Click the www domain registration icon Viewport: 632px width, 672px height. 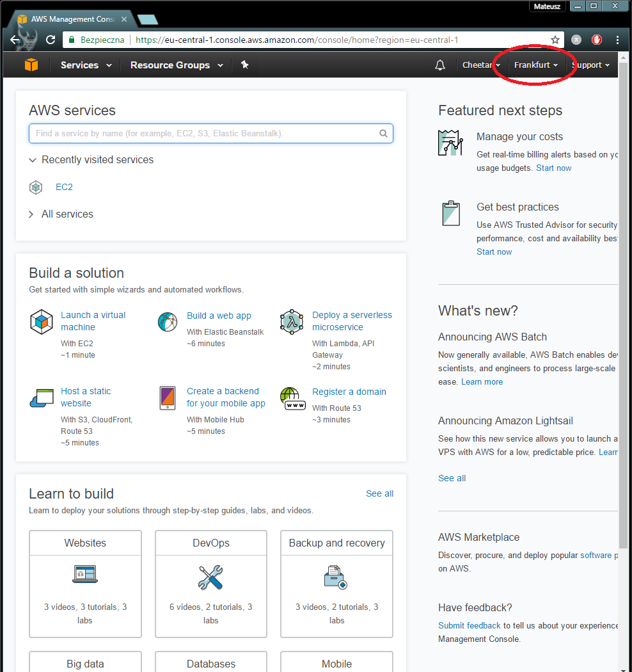pos(293,399)
